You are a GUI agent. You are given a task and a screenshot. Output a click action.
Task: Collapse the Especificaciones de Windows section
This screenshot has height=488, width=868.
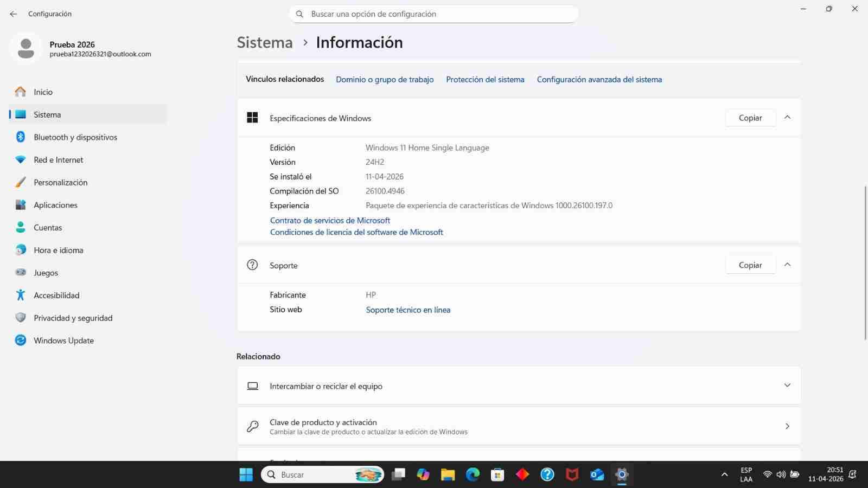[787, 117]
